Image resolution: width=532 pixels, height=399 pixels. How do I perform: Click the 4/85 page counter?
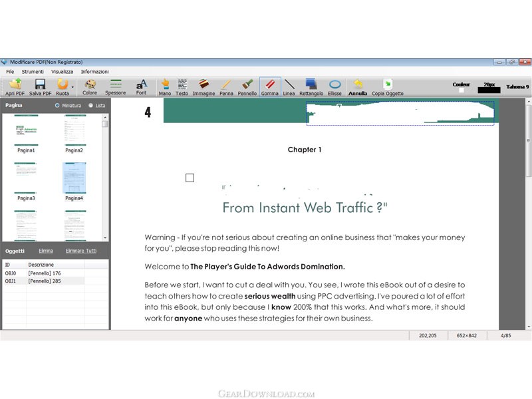[505, 336]
